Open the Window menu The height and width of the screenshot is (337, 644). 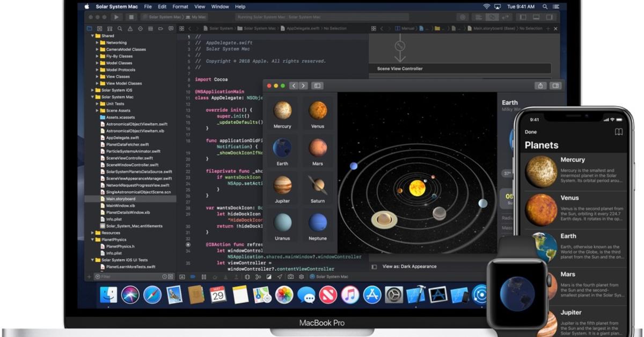click(x=220, y=6)
